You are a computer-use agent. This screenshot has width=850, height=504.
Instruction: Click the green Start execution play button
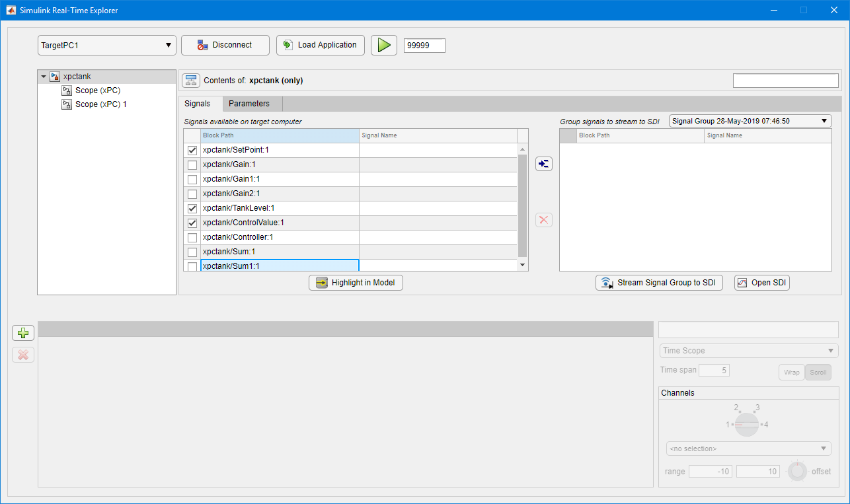[383, 45]
